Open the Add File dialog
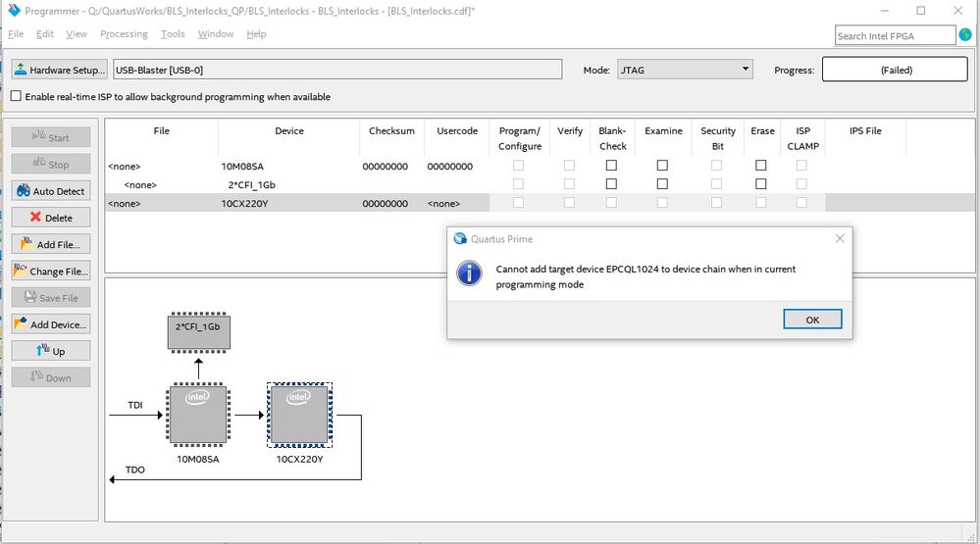 tap(51, 245)
